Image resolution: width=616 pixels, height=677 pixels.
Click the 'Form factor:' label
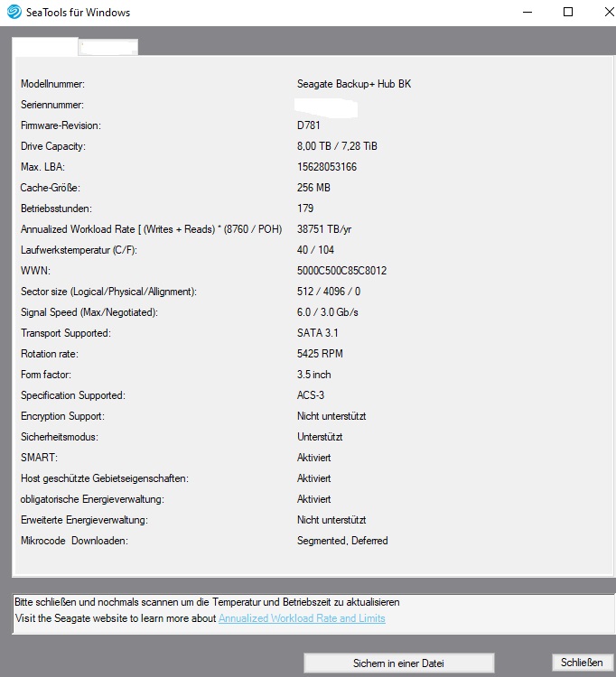coord(46,374)
